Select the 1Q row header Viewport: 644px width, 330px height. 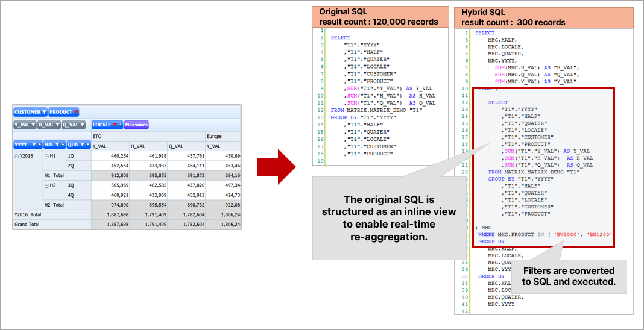pos(78,156)
